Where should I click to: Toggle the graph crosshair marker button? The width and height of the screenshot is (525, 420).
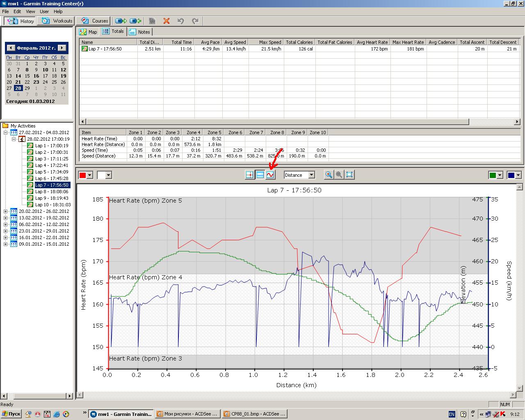coord(250,175)
